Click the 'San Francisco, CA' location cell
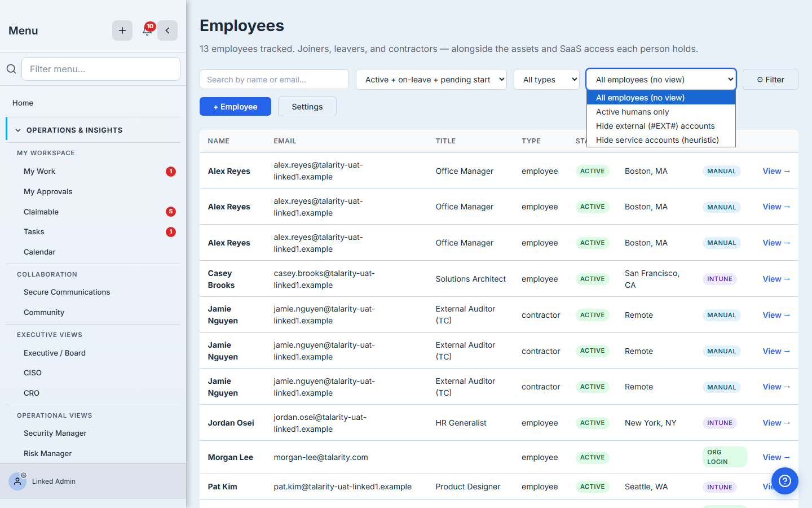 coord(652,279)
